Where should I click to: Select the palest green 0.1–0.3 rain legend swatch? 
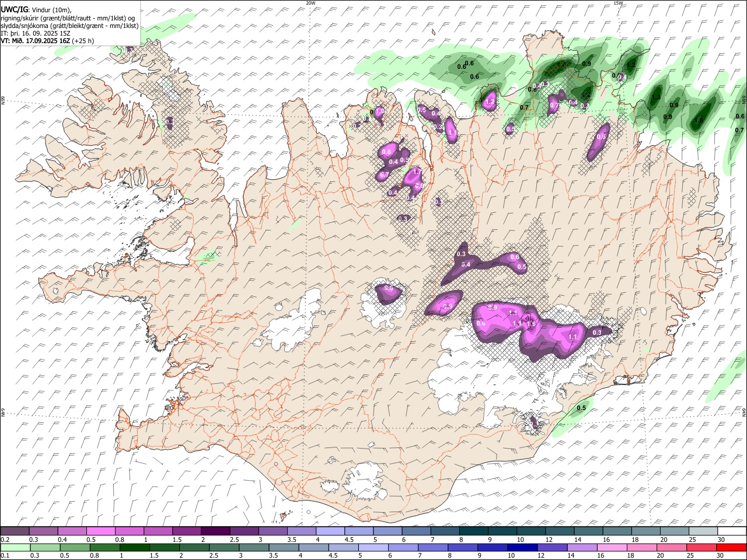click(x=15, y=548)
